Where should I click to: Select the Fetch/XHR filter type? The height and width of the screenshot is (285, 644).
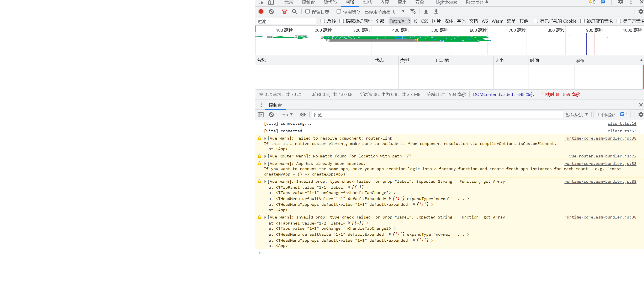click(x=400, y=21)
